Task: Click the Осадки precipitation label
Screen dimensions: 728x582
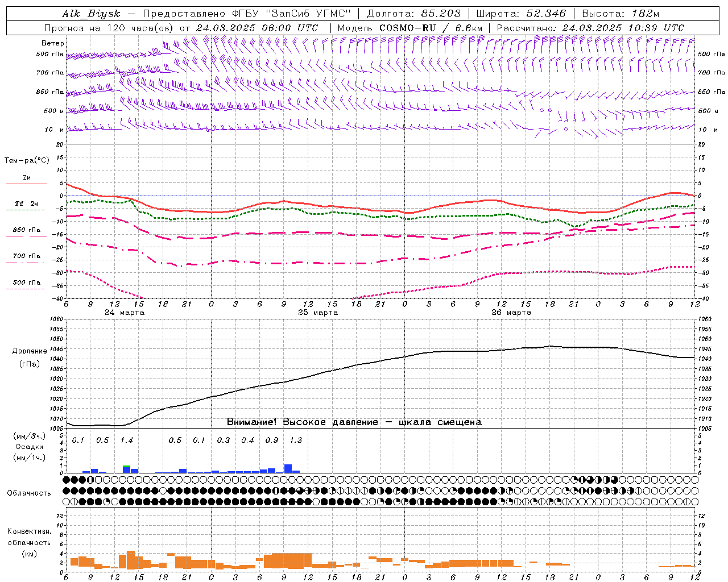Action: tap(30, 447)
